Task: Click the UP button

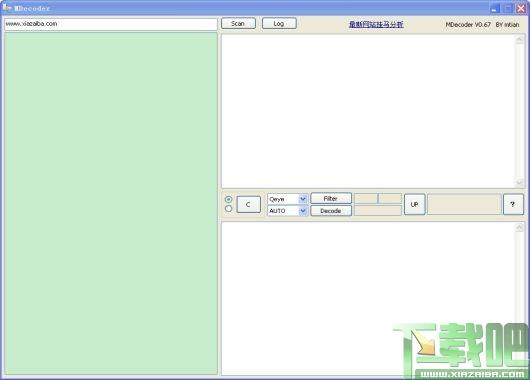Action: coord(414,204)
